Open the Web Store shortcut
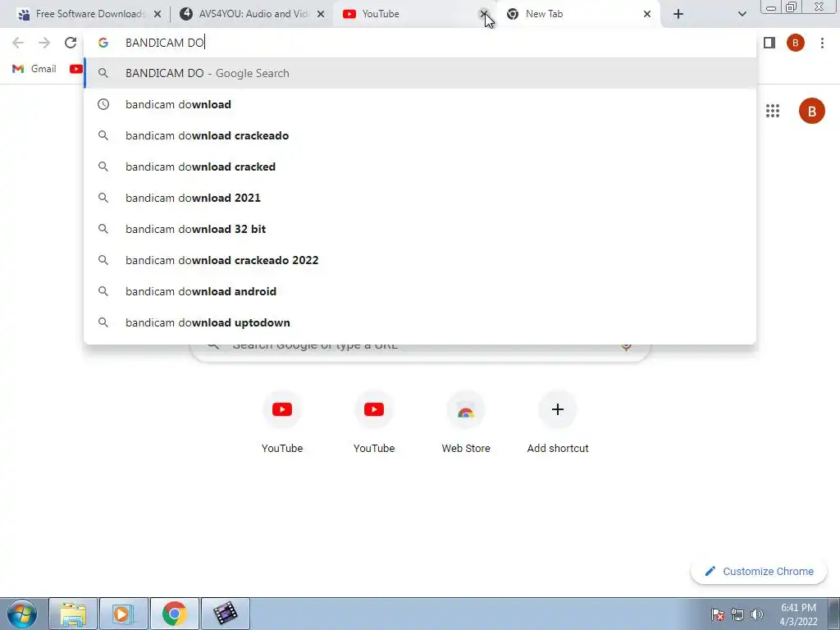Viewport: 840px width, 630px height. (466, 422)
